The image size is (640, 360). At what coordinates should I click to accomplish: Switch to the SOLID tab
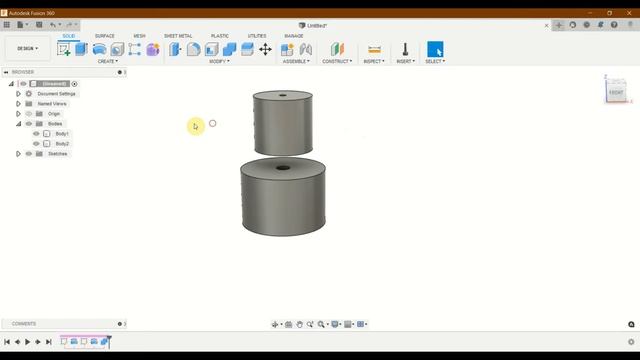[69, 36]
